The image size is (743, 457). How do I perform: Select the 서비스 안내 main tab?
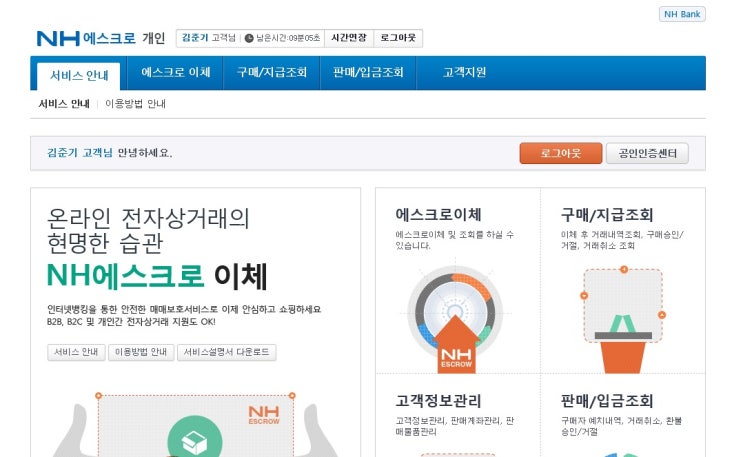tap(79, 76)
